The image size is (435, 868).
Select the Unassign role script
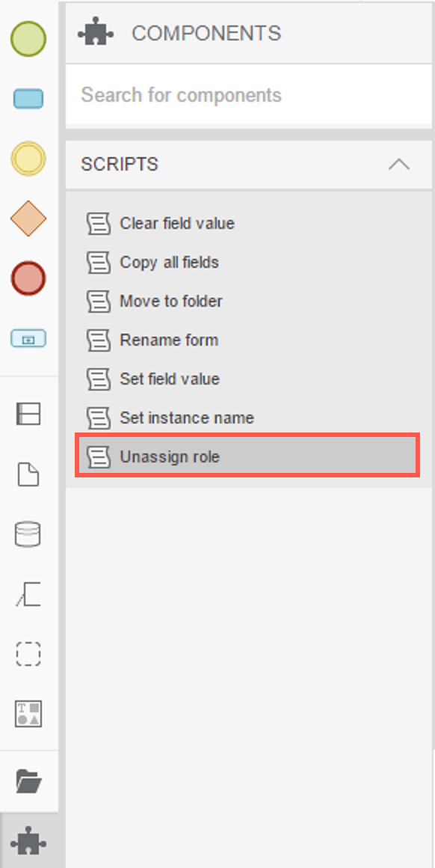coord(247,456)
